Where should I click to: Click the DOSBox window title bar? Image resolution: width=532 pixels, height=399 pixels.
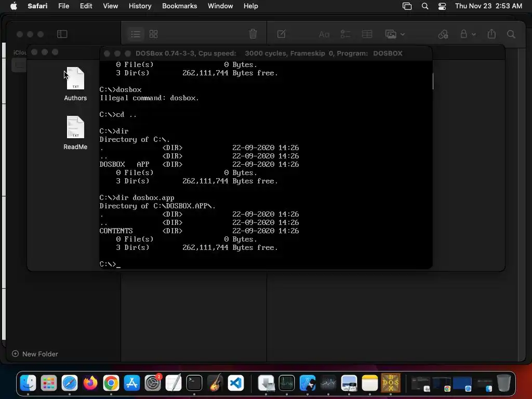coord(266,54)
